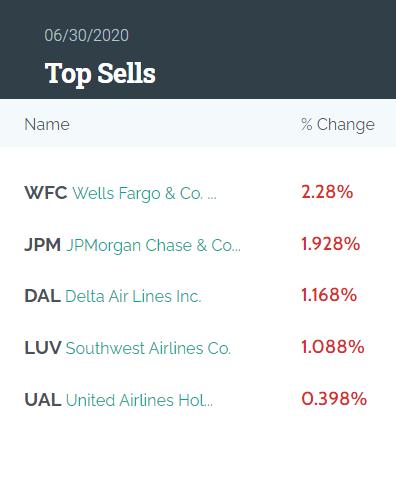Click the JPM ticker symbol

pyautogui.click(x=43, y=245)
